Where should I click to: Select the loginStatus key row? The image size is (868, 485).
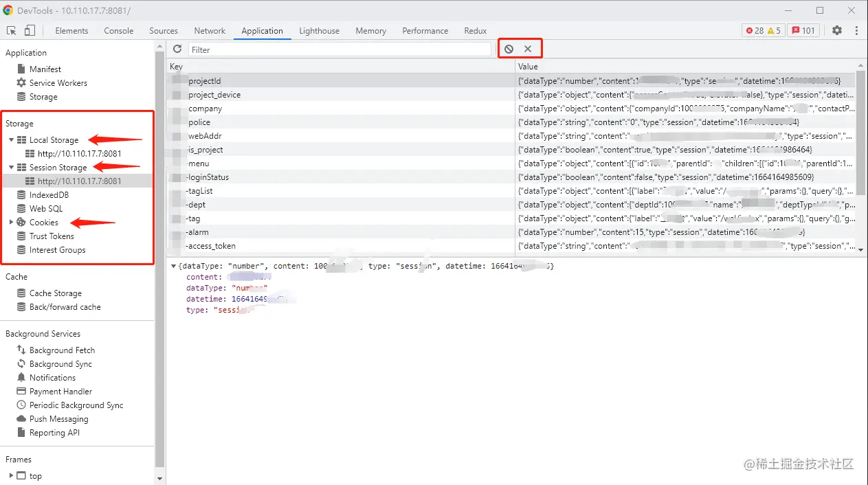tap(511, 177)
